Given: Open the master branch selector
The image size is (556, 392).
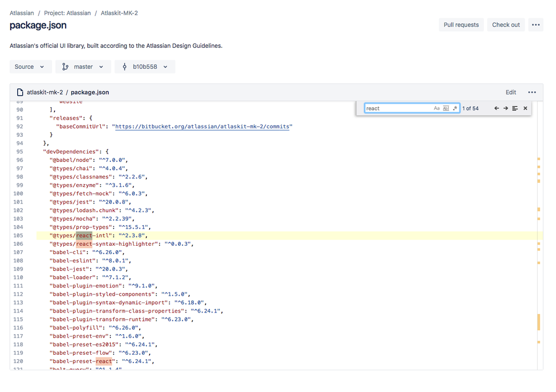Looking at the screenshot, I should [83, 67].
